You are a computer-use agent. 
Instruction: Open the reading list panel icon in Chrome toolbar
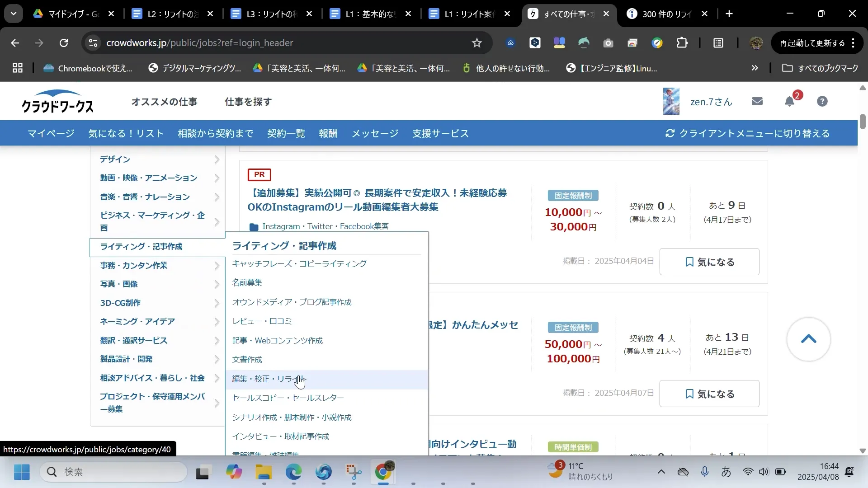click(x=718, y=43)
